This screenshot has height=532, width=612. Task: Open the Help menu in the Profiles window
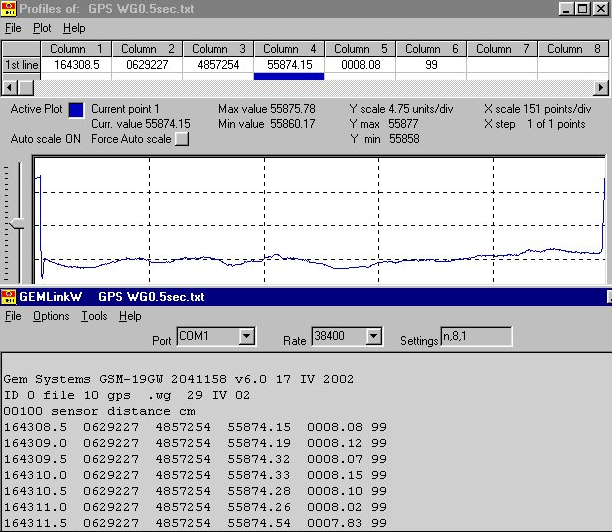(x=74, y=28)
